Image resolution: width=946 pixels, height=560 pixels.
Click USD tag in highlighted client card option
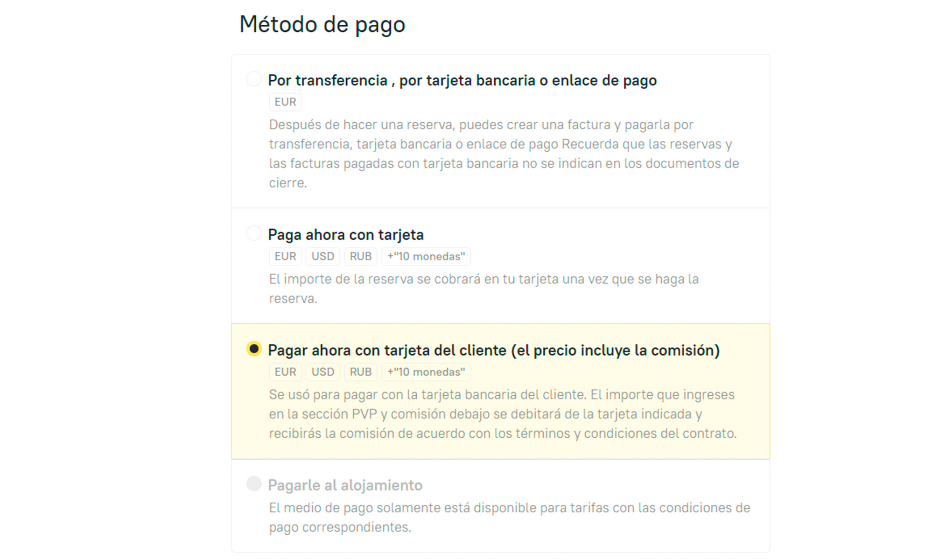pos(322,372)
